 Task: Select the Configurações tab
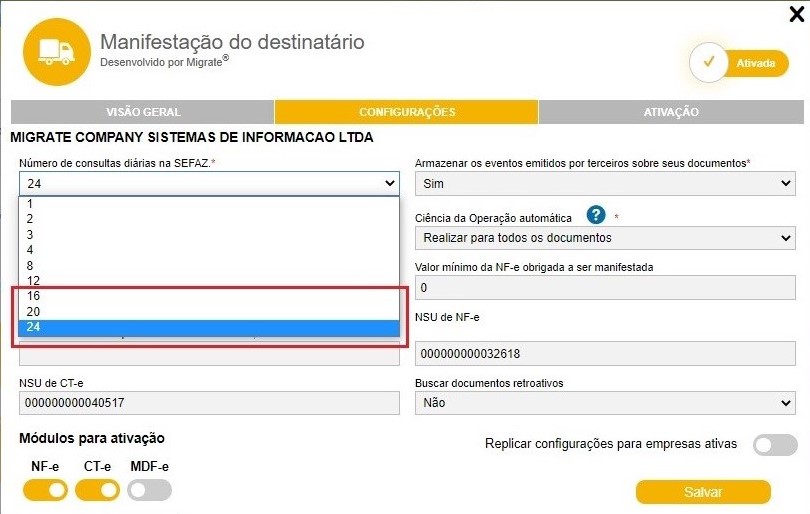407,112
